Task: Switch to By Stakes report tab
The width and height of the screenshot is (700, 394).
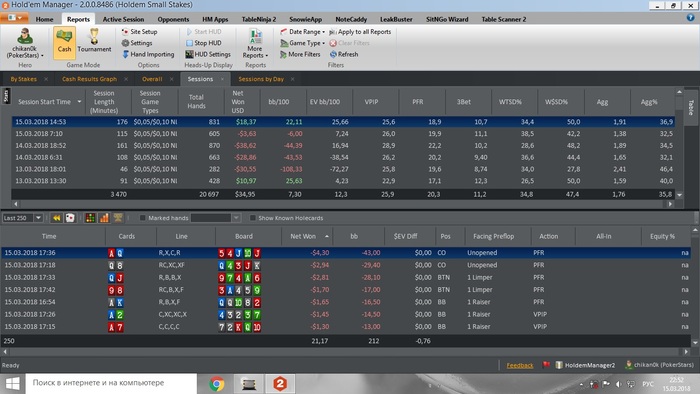Action: [24, 79]
